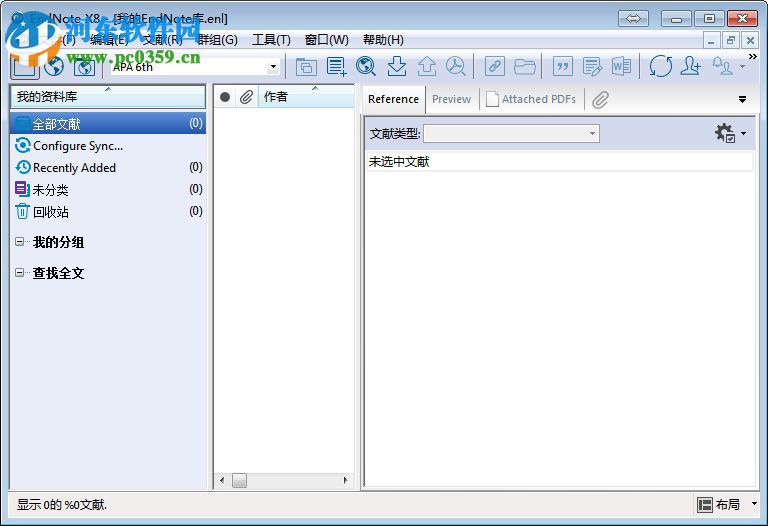Create a New Reference from toolbar
Viewport: 768px width, 526px height.
pos(336,67)
